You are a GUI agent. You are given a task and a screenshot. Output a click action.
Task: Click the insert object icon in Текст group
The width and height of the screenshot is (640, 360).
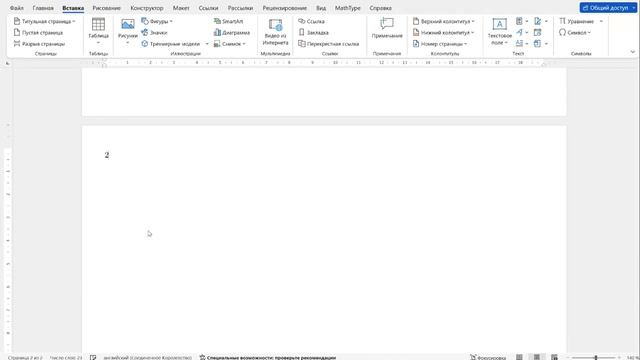[x=538, y=43]
